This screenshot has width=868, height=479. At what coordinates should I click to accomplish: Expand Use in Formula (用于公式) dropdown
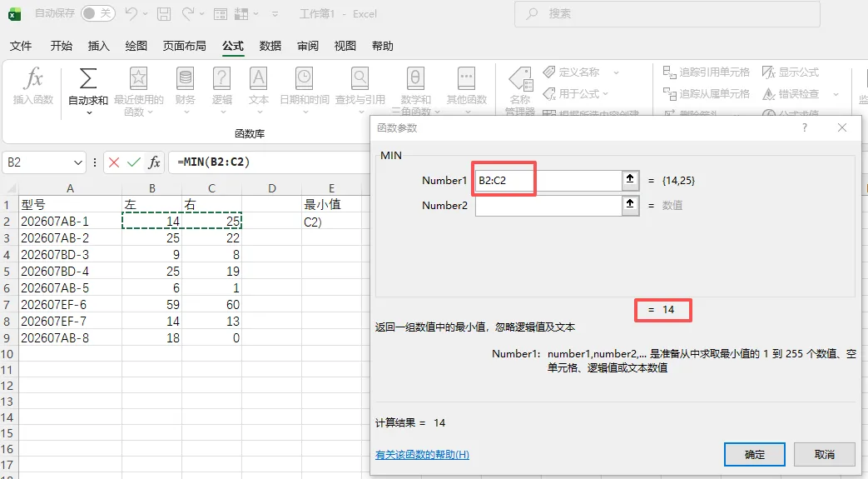click(x=605, y=93)
